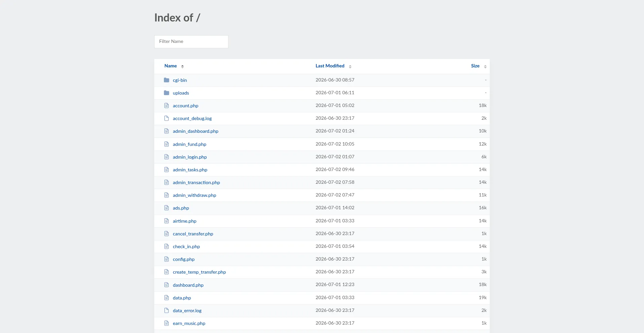
Task: Click the file icon beside account_debug.log
Action: pyautogui.click(x=166, y=118)
